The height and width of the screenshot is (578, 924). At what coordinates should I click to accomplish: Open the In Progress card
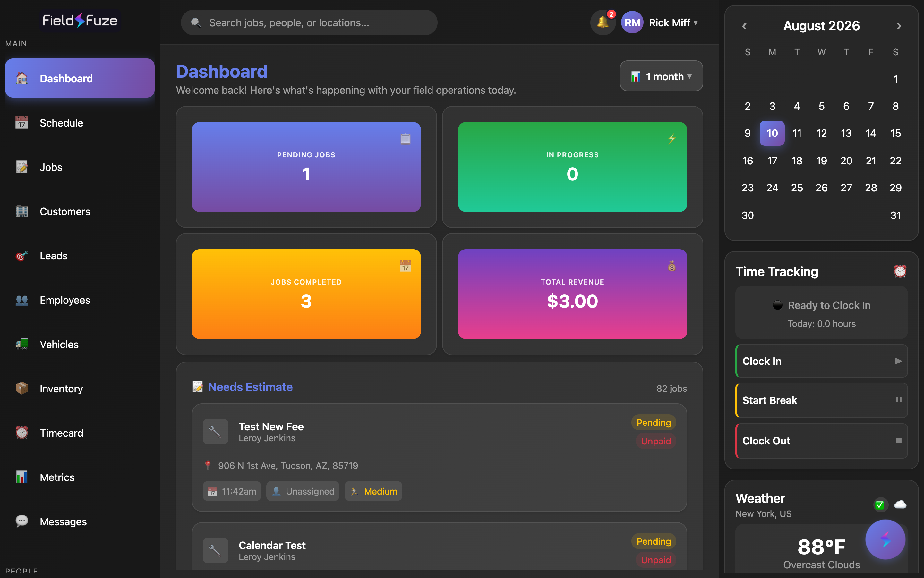[x=572, y=167]
